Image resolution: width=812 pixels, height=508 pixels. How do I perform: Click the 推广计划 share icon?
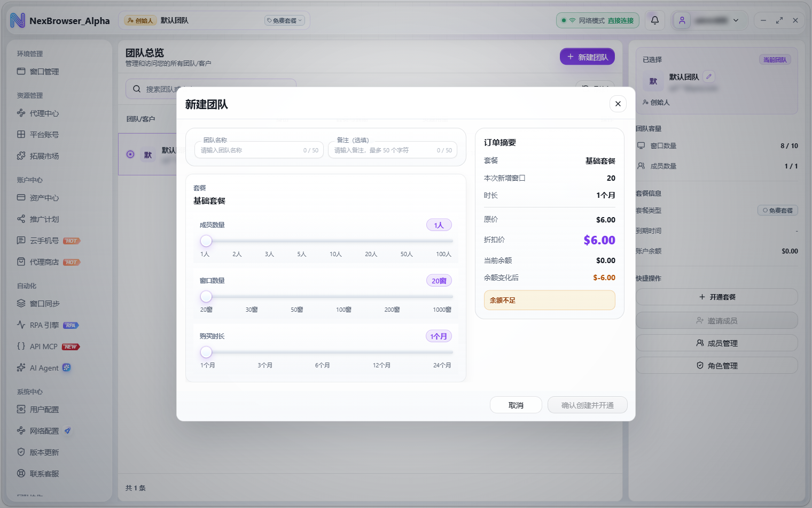[21, 219]
